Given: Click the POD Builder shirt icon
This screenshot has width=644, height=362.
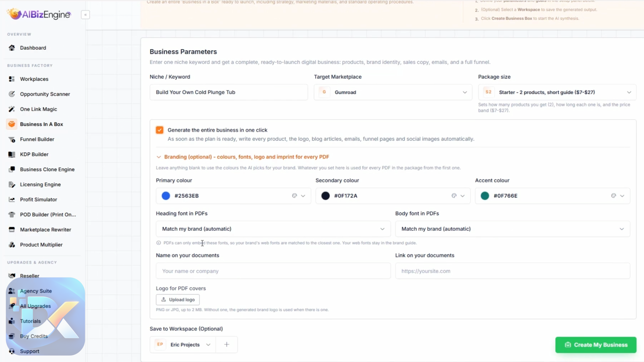Looking at the screenshot, I should click(12, 215).
